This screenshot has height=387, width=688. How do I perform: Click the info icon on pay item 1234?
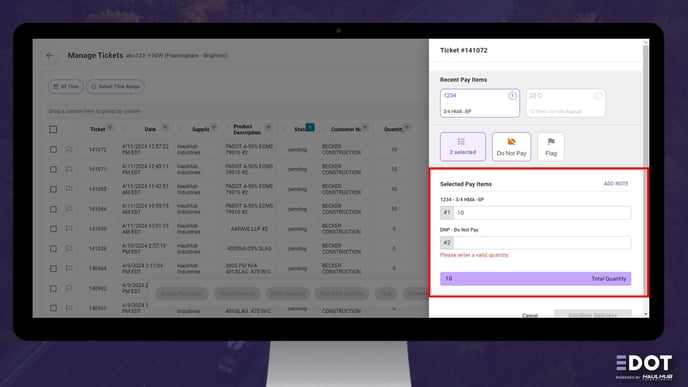[x=512, y=96]
